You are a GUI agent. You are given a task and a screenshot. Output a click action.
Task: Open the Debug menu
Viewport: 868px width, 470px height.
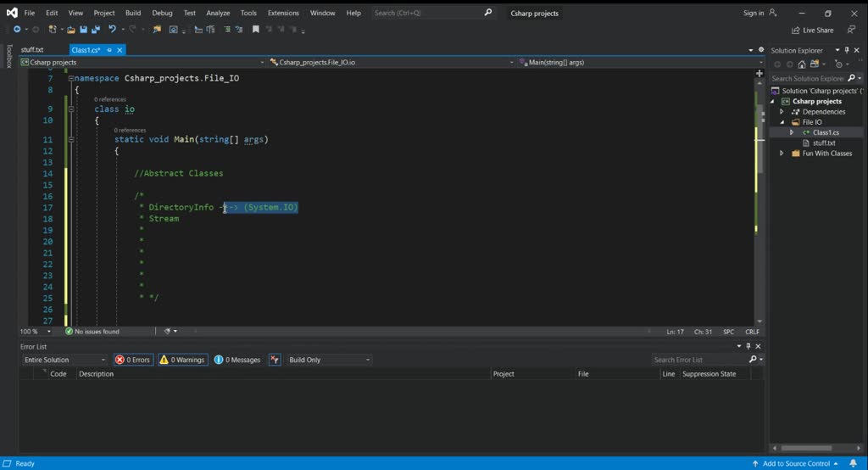click(x=162, y=13)
